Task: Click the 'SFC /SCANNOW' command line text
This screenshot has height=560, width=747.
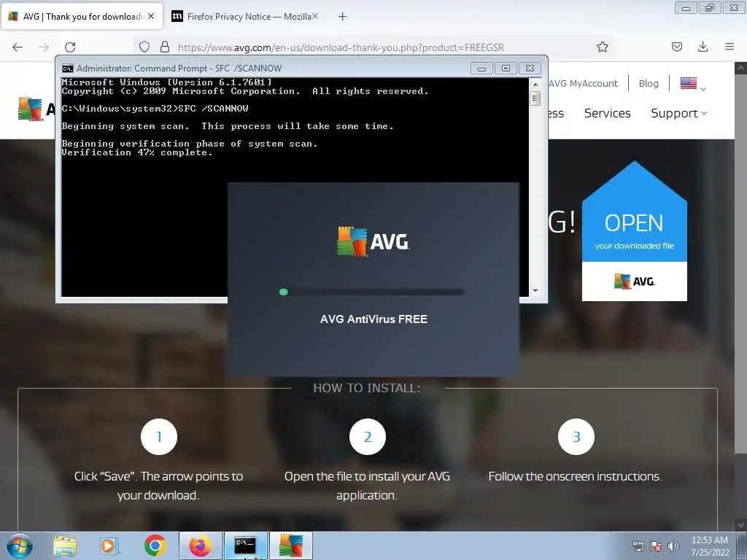Action: coord(213,109)
